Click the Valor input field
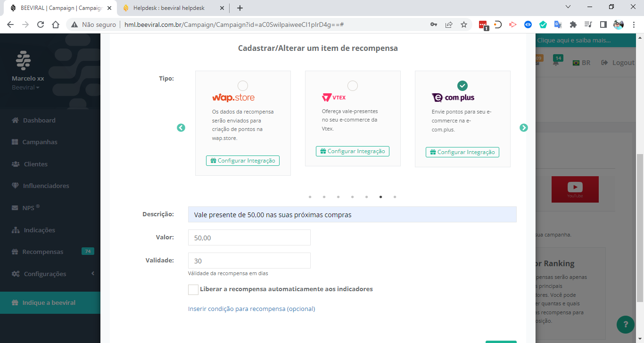 tap(249, 237)
